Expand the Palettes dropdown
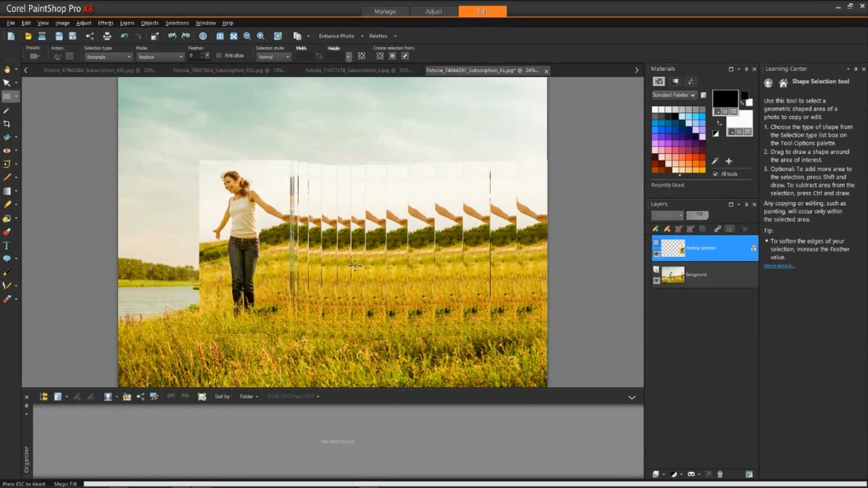The image size is (868, 488). tap(395, 36)
